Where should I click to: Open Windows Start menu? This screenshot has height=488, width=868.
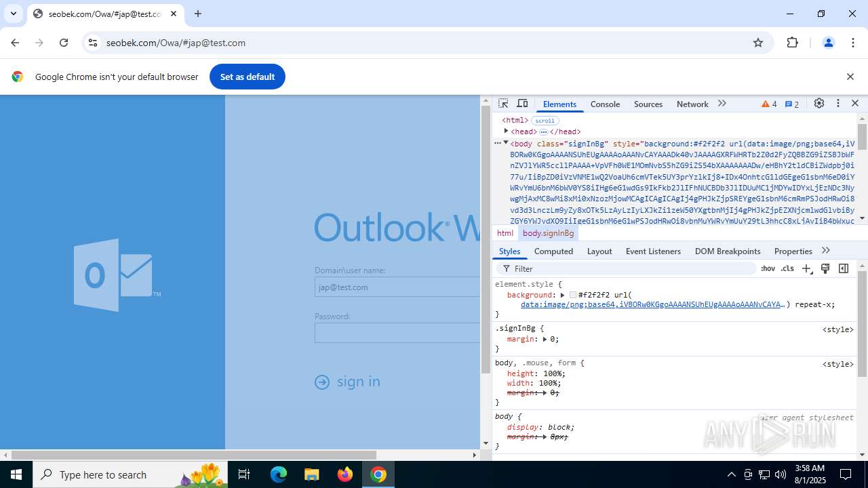point(16,474)
